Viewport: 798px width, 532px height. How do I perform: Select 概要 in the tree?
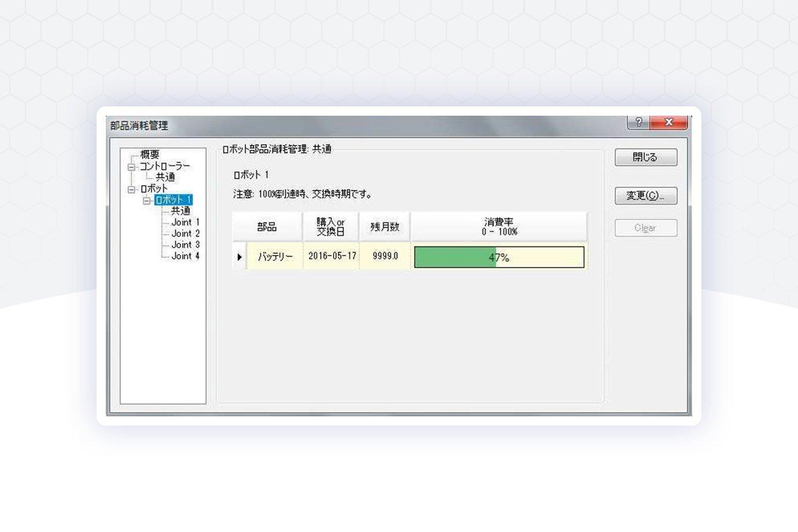coord(150,155)
